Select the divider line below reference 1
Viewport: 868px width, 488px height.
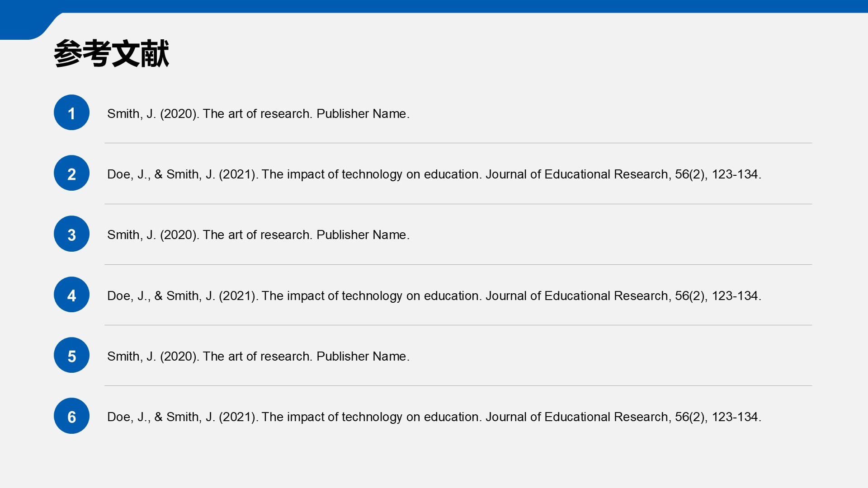pyautogui.click(x=458, y=143)
